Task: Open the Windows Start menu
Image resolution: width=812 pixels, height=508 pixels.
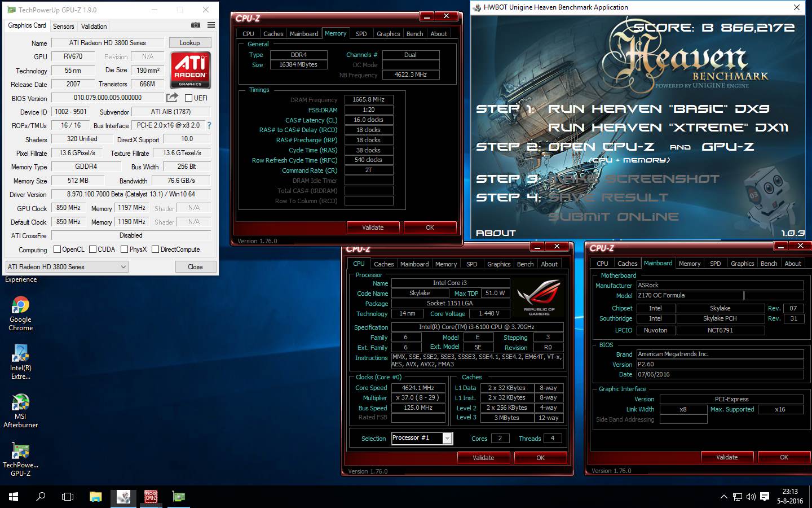Action: pyautogui.click(x=14, y=497)
